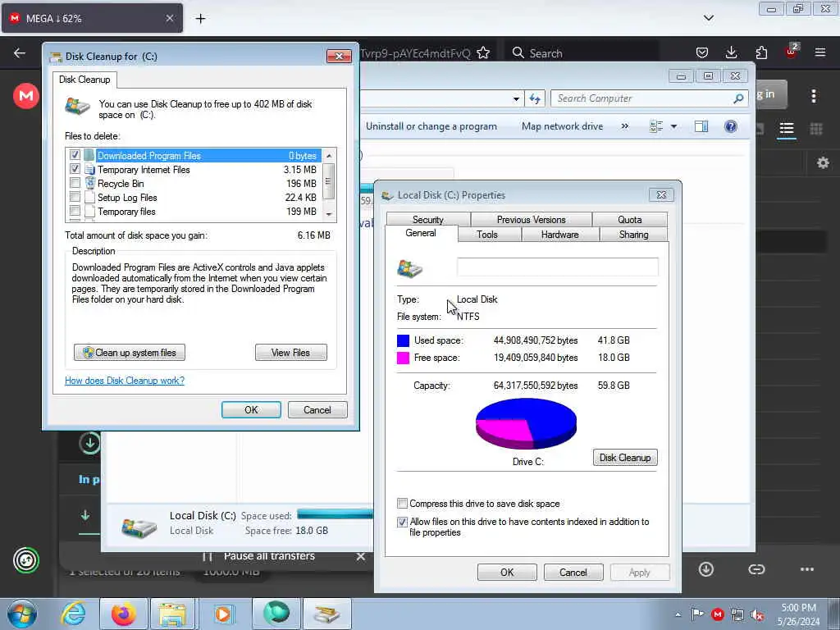Open Firefox extensions icon
This screenshot has width=840, height=630.
[x=761, y=52]
